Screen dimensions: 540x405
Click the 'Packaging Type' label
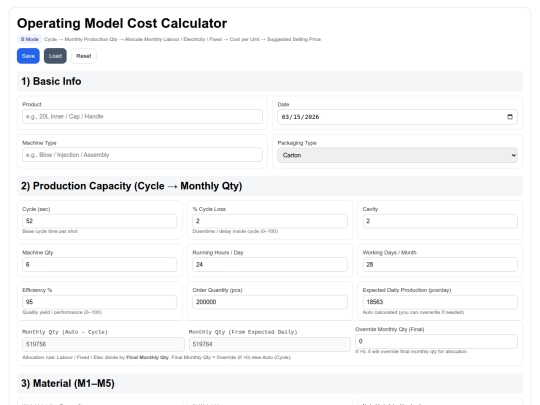297,143
